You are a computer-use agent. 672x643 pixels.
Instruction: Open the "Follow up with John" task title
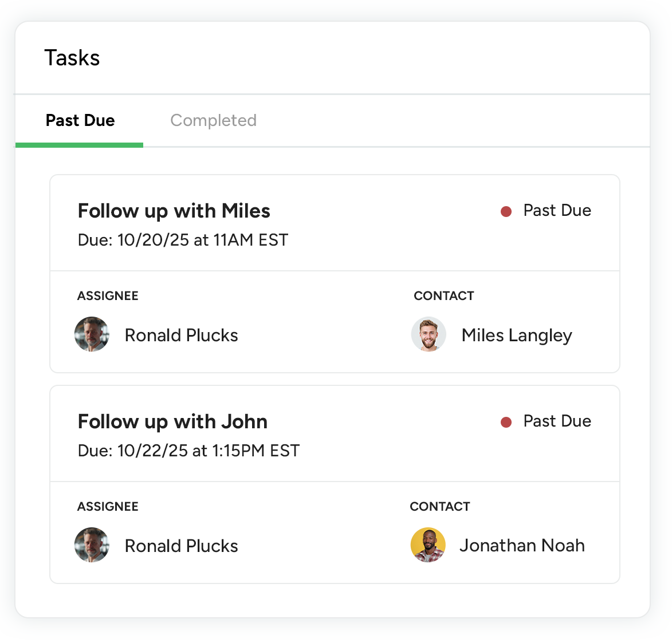pyautogui.click(x=172, y=421)
